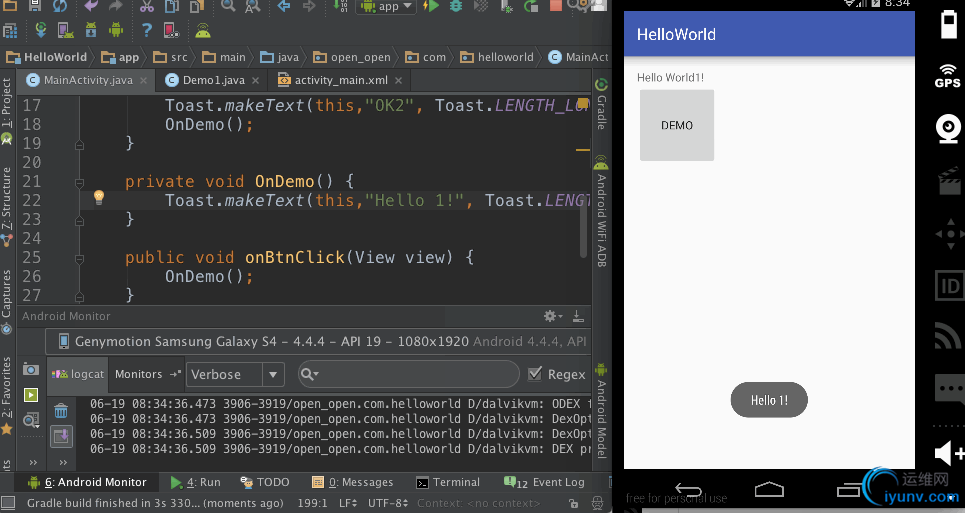This screenshot has width=965, height=513.
Task: Click the Synchronize icon in top toolbar
Action: (x=60, y=6)
